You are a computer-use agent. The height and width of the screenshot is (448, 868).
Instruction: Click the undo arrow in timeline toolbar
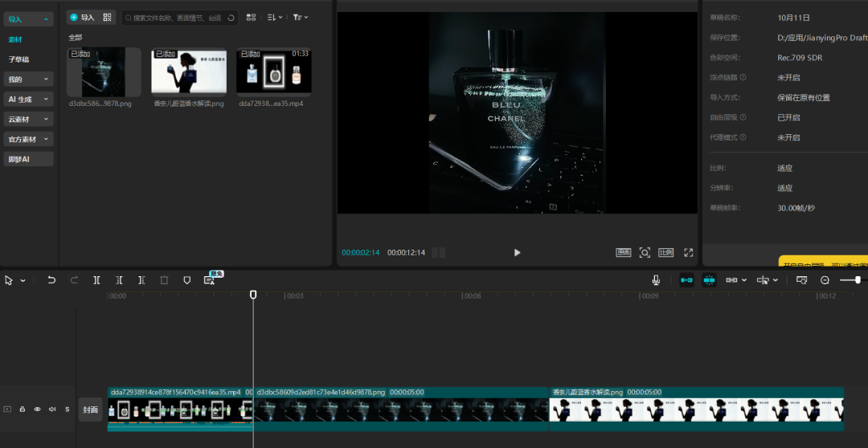point(51,280)
